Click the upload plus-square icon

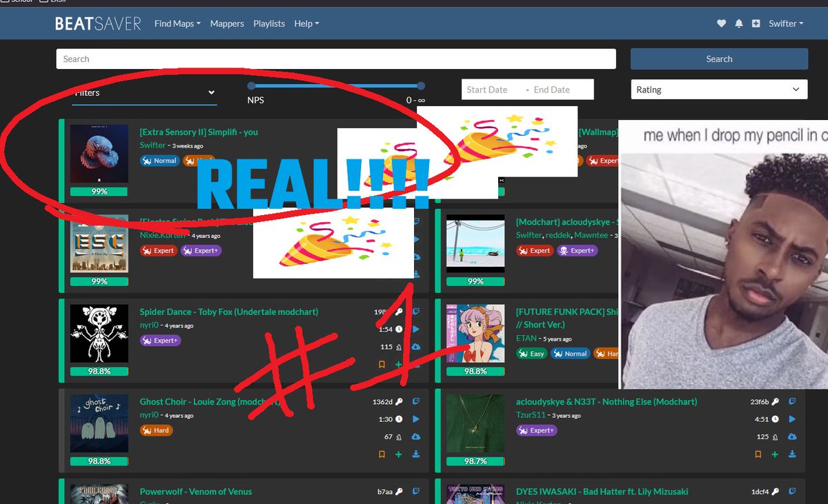(x=756, y=23)
